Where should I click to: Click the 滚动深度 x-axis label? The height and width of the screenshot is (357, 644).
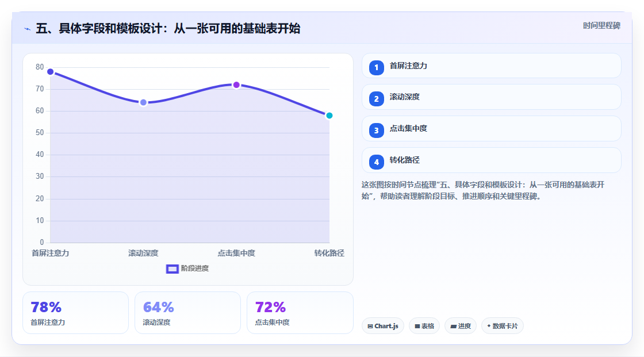click(x=143, y=254)
